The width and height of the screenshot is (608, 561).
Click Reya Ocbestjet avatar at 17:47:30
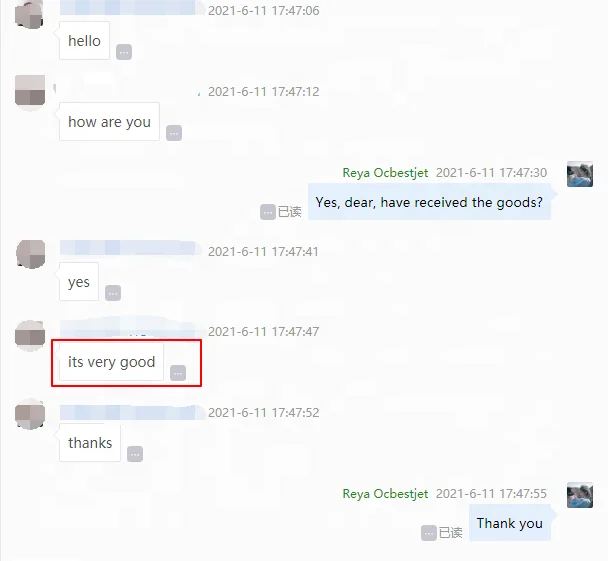(x=580, y=174)
